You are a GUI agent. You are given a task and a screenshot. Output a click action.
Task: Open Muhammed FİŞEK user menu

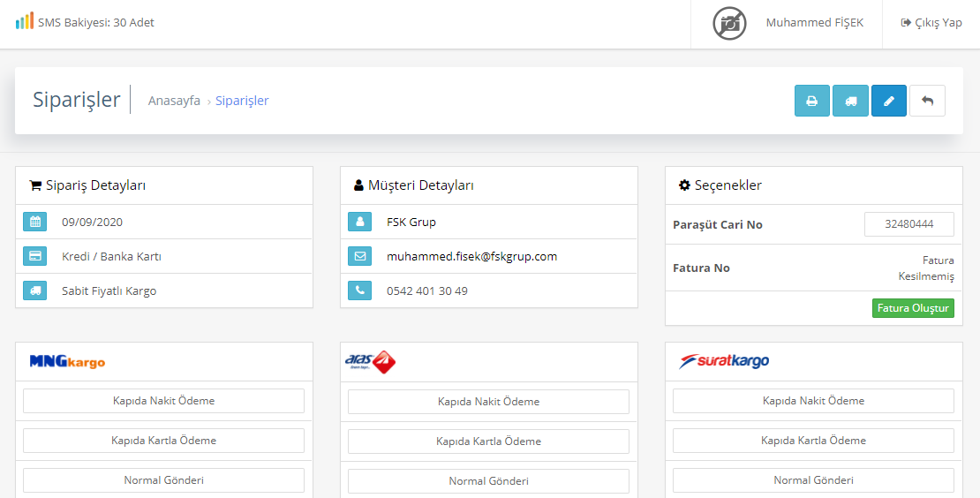(x=814, y=22)
